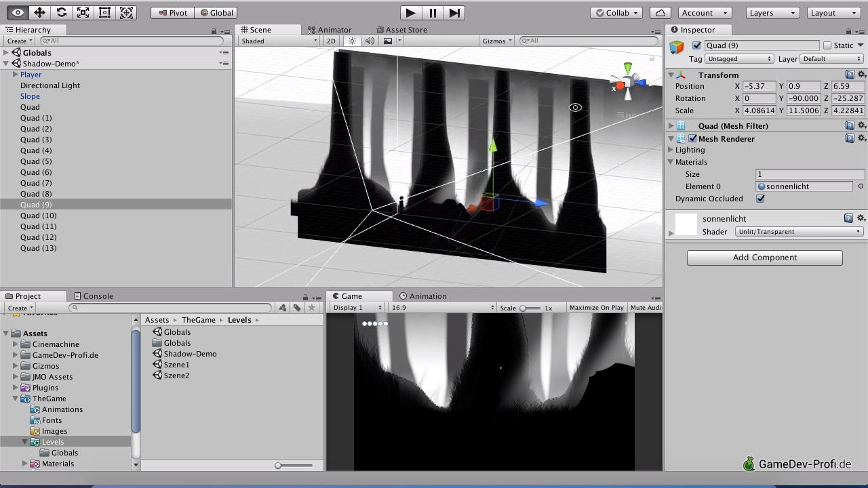Pause the game preview

point(432,12)
